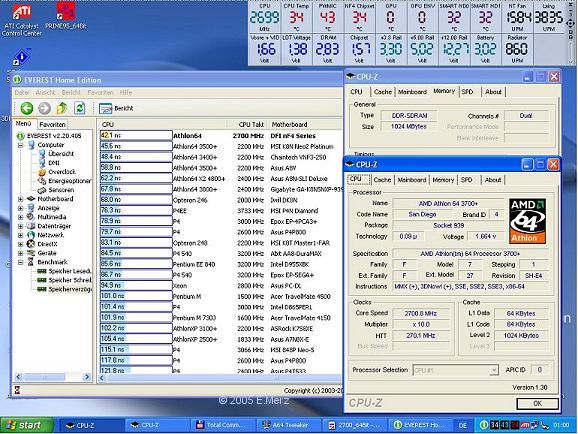Collapse the Benchmark tree node
The height and width of the screenshot is (434, 578).
pos(21,262)
